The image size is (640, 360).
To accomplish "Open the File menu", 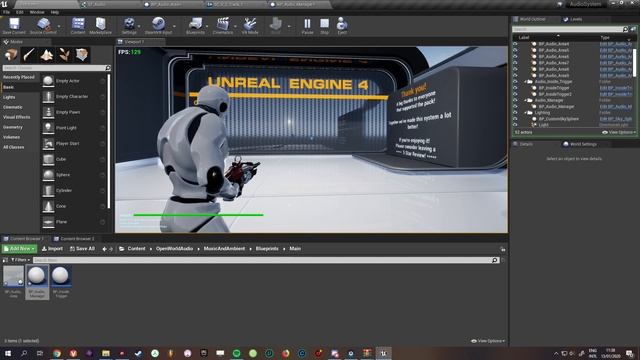I will point(6,12).
